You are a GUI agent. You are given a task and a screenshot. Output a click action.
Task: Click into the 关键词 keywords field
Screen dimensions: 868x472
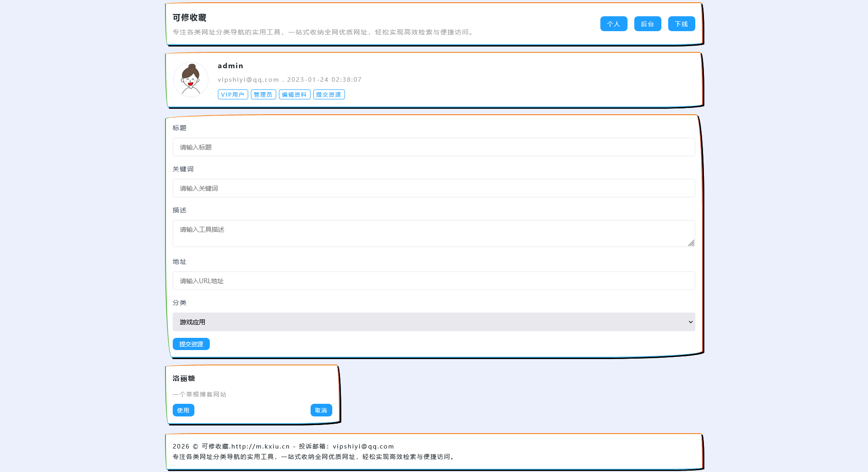point(434,188)
